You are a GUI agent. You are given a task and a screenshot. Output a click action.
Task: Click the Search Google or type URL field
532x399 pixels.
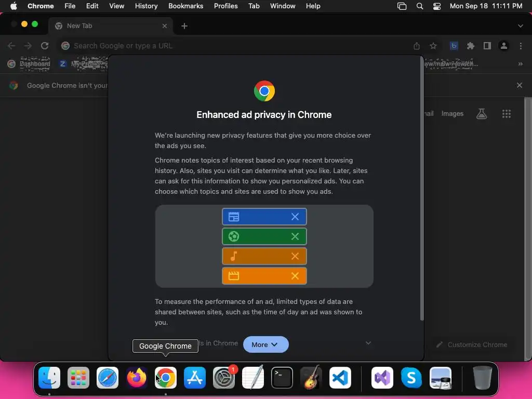coord(234,46)
